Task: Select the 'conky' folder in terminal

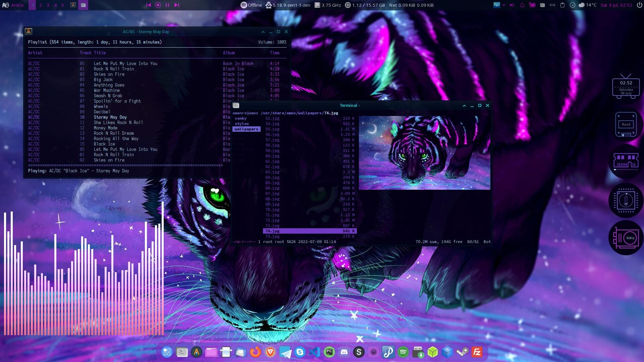Action: point(240,118)
